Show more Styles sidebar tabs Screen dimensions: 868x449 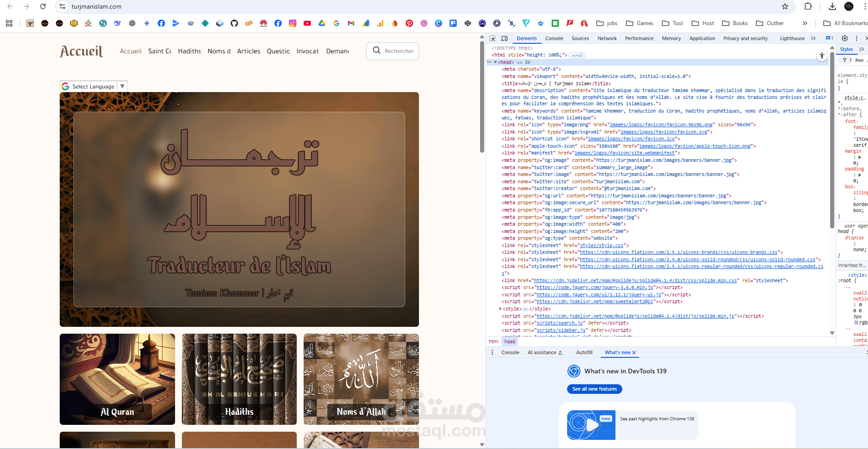(x=861, y=49)
